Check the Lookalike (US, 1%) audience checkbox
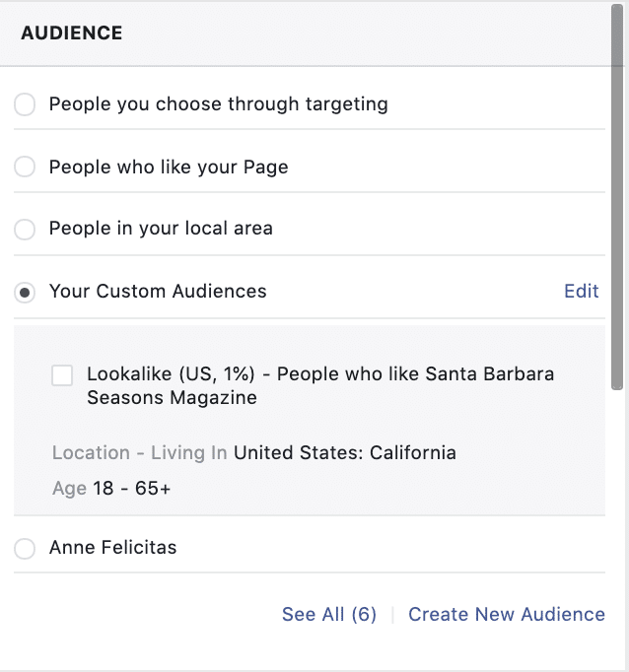The width and height of the screenshot is (629, 672). click(62, 375)
